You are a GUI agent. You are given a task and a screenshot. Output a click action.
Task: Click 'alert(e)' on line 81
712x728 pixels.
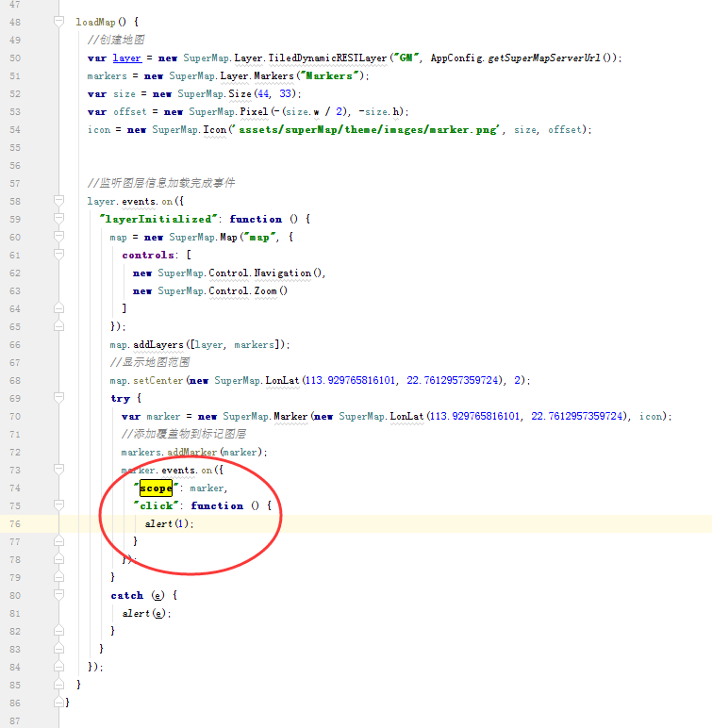[x=144, y=614]
